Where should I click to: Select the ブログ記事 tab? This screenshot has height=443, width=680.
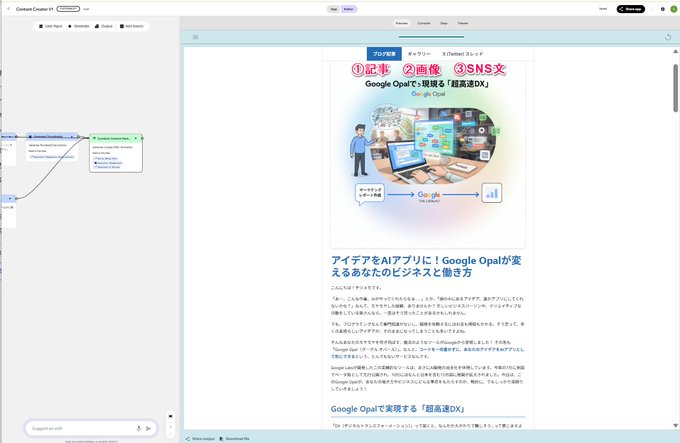(384, 54)
